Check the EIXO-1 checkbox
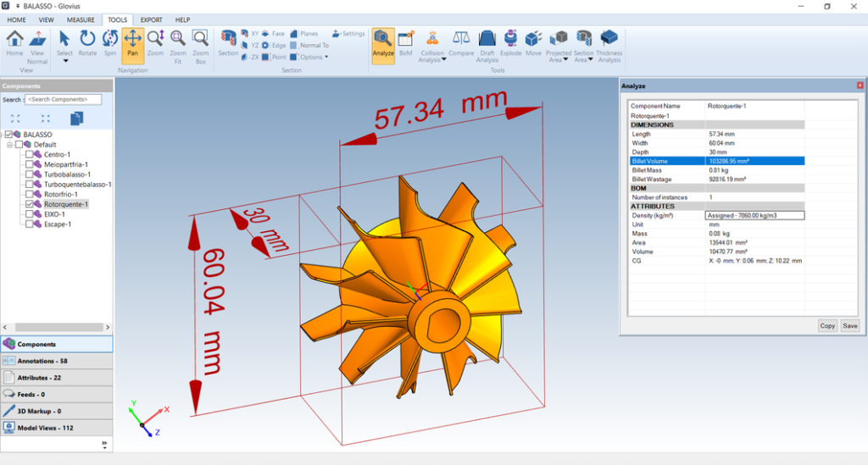868x465 pixels. click(x=30, y=214)
